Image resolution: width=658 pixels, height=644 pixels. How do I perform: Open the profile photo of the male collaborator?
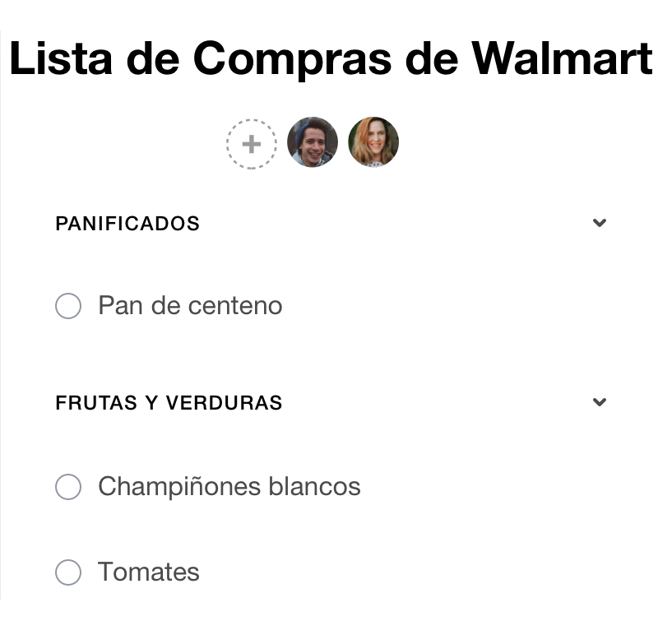pyautogui.click(x=313, y=141)
